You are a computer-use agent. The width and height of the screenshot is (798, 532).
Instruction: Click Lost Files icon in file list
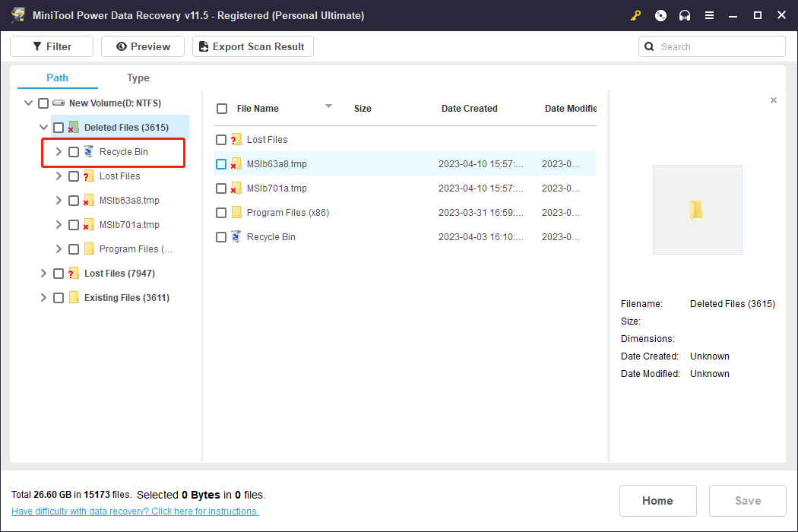point(236,140)
